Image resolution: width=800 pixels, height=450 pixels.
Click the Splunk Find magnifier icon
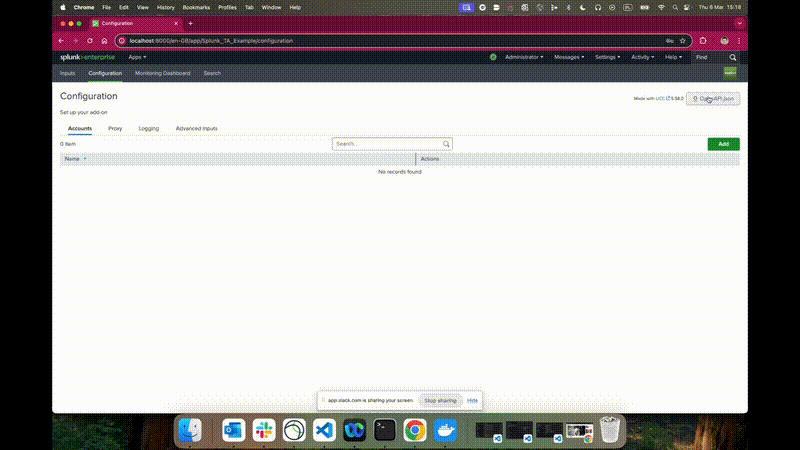733,58
